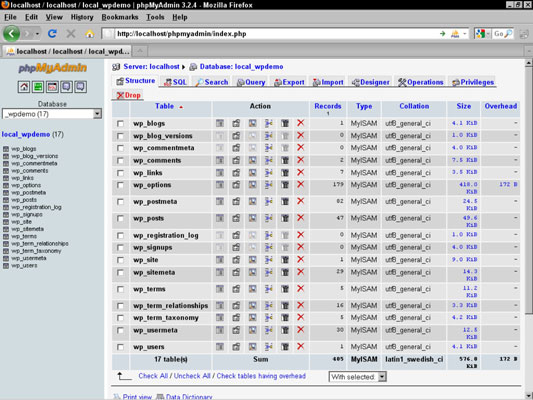
Task: Open wp_term_taxonomy in the sidebar list
Action: (x=36, y=251)
